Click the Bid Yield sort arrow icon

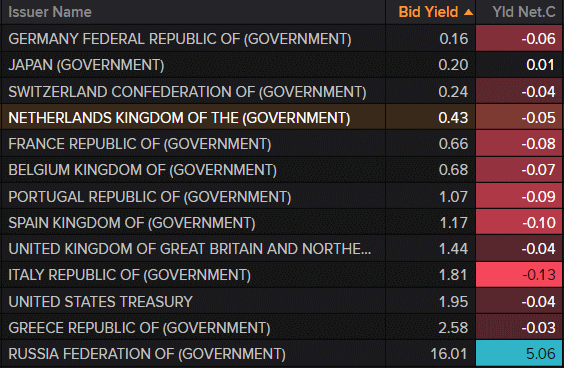click(468, 13)
